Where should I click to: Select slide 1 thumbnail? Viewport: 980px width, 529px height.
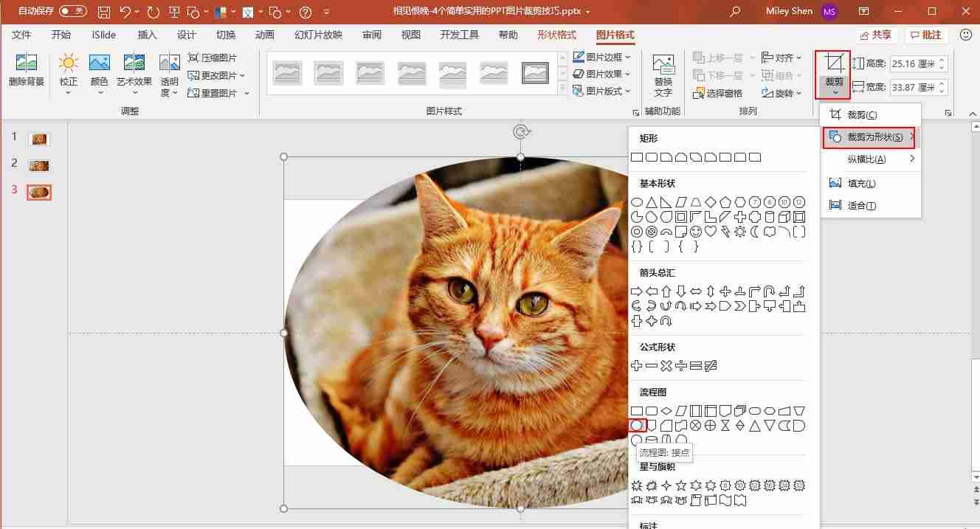pos(39,138)
